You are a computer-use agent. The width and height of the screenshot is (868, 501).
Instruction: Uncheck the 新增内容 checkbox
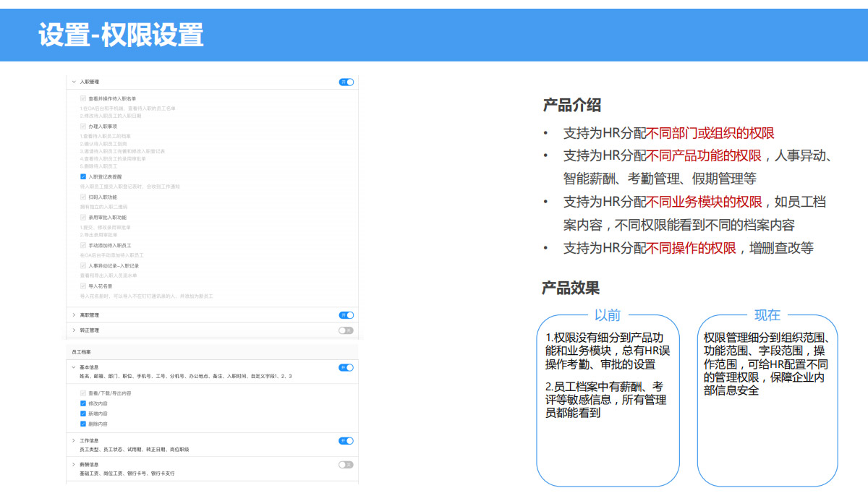click(83, 414)
